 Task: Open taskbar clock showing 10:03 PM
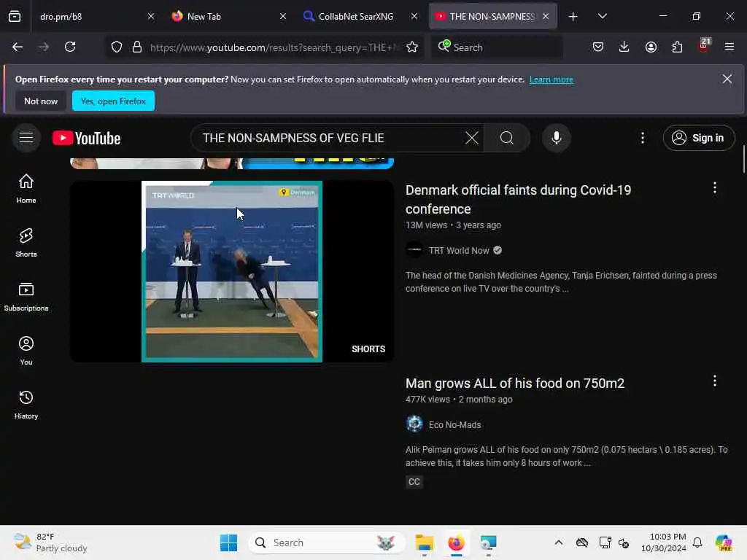(663, 542)
